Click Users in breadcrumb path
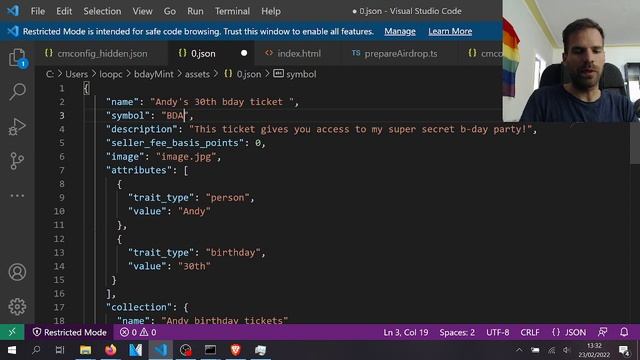Viewport: 640px width, 360px height. [x=76, y=74]
